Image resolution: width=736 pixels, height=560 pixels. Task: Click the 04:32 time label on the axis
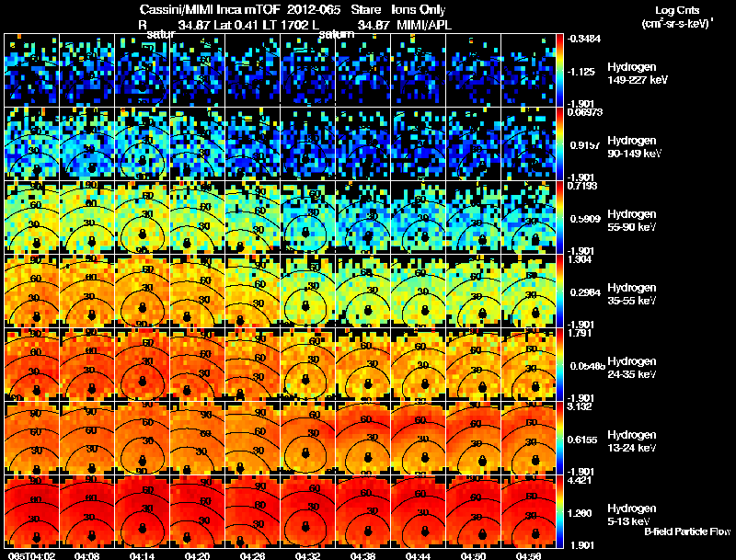307,555
